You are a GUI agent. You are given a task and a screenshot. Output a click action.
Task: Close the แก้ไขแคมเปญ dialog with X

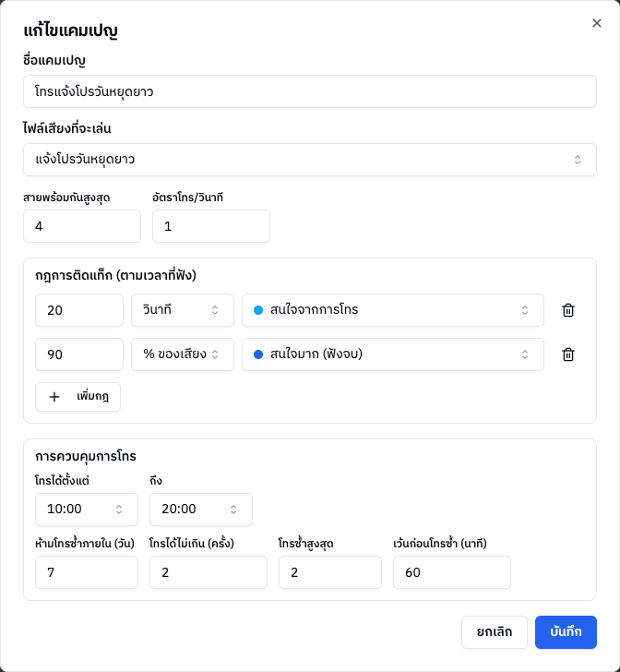point(596,23)
